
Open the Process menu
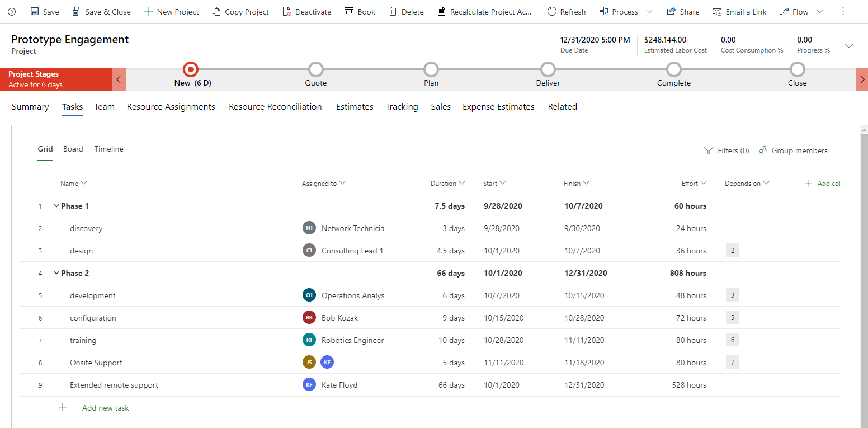(625, 12)
